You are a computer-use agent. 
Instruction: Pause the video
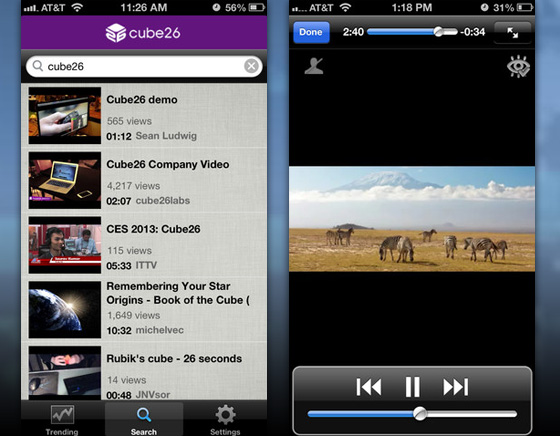point(412,387)
